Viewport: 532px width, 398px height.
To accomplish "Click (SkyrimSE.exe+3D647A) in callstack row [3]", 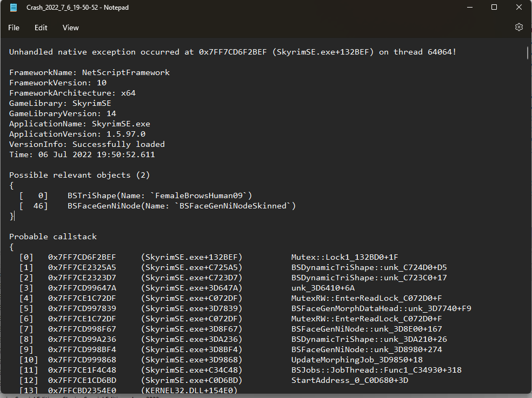I will [191, 288].
